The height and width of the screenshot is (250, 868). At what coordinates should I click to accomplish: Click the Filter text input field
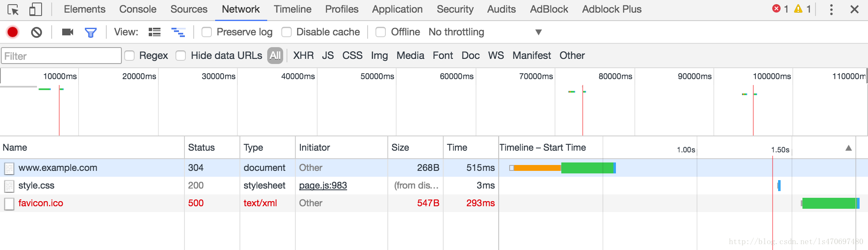click(x=61, y=56)
